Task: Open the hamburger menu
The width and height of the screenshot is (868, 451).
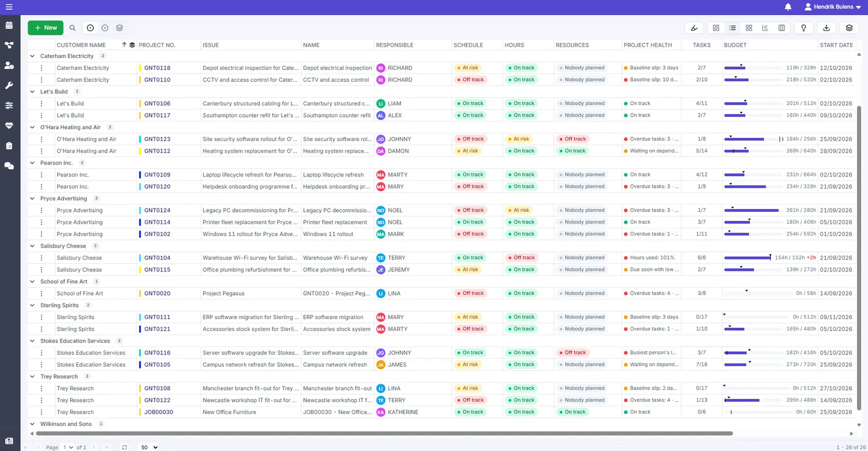Action: (9, 7)
